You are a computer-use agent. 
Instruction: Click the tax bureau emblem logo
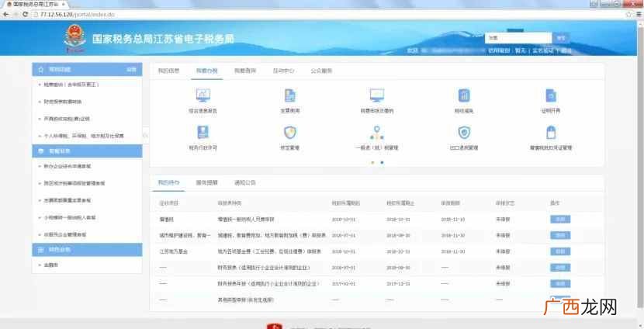coord(74,38)
